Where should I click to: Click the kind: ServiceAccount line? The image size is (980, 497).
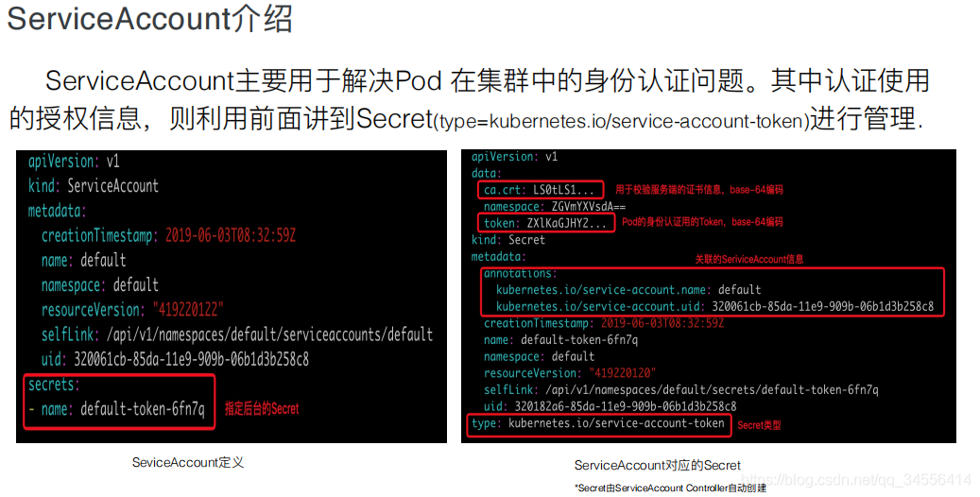[x=94, y=186]
